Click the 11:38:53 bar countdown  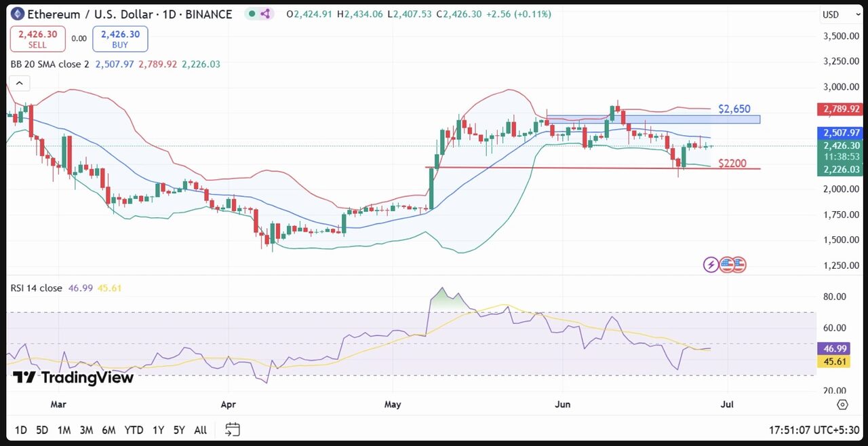tap(841, 157)
